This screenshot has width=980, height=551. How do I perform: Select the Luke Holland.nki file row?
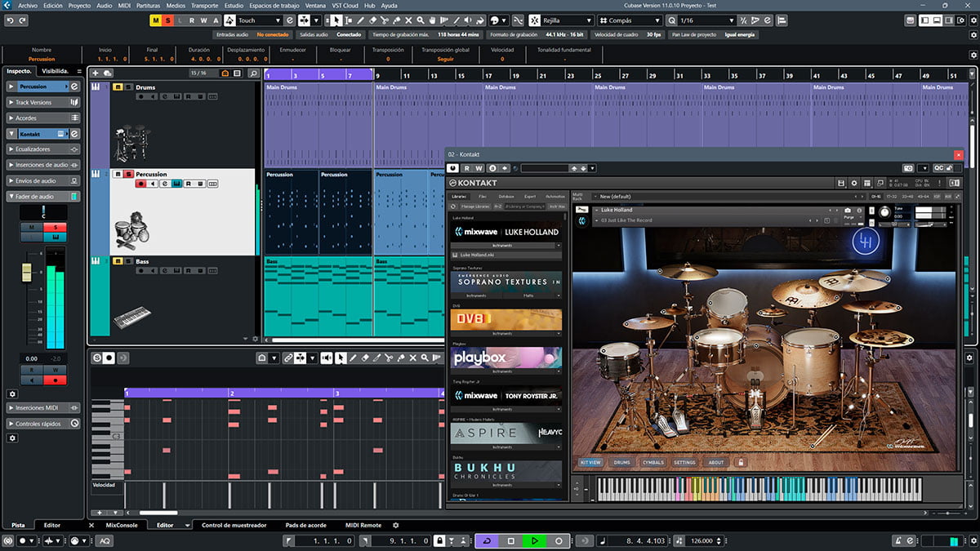click(x=506, y=255)
